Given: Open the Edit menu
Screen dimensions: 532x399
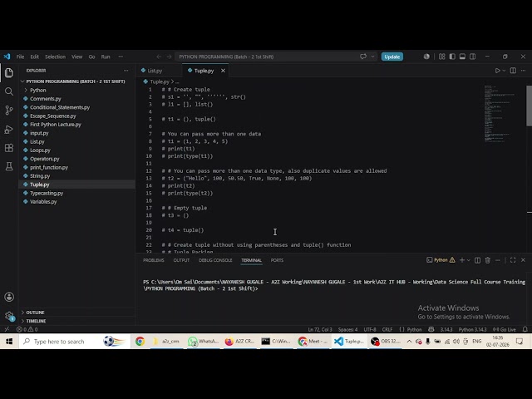Looking at the screenshot, I should [x=35, y=57].
